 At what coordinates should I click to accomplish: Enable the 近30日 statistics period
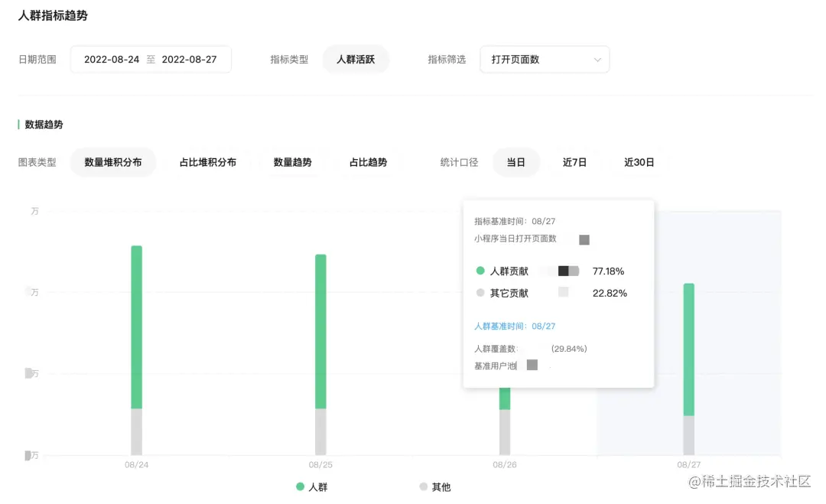pos(639,162)
